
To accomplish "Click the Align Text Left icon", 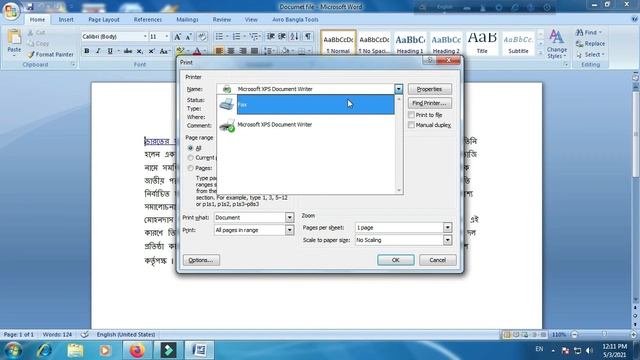I will click(x=220, y=51).
